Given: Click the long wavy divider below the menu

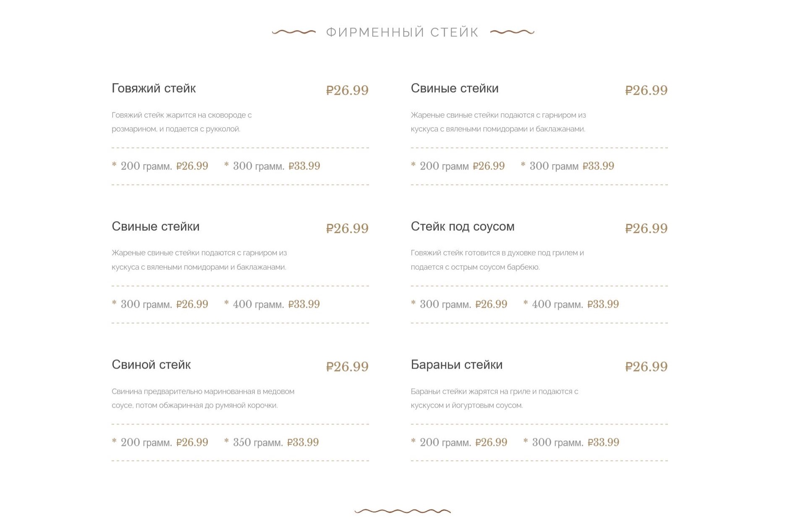Looking at the screenshot, I should click(x=403, y=511).
